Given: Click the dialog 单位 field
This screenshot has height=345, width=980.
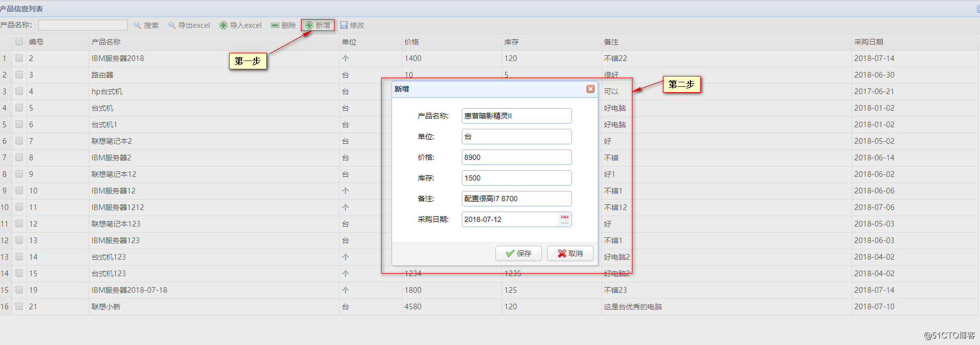Looking at the screenshot, I should (x=517, y=137).
